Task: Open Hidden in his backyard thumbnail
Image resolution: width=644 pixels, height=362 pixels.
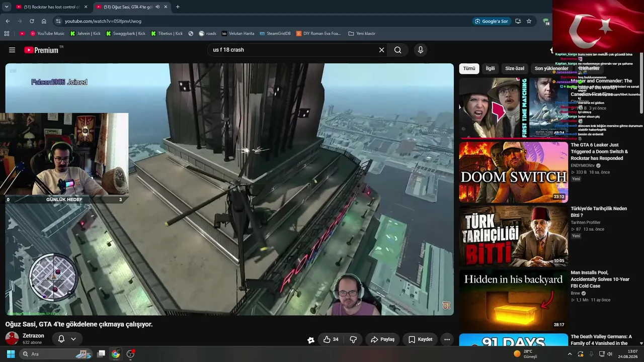Action: tap(513, 300)
